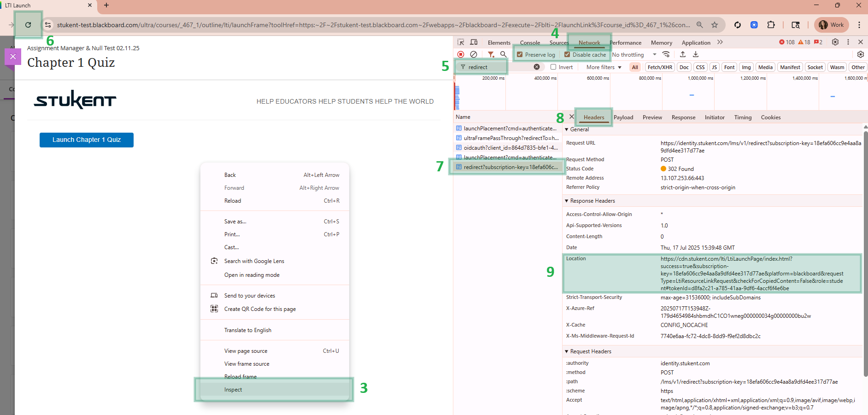Image resolution: width=868 pixels, height=415 pixels.
Task: Open a new browser tab
Action: 106,6
